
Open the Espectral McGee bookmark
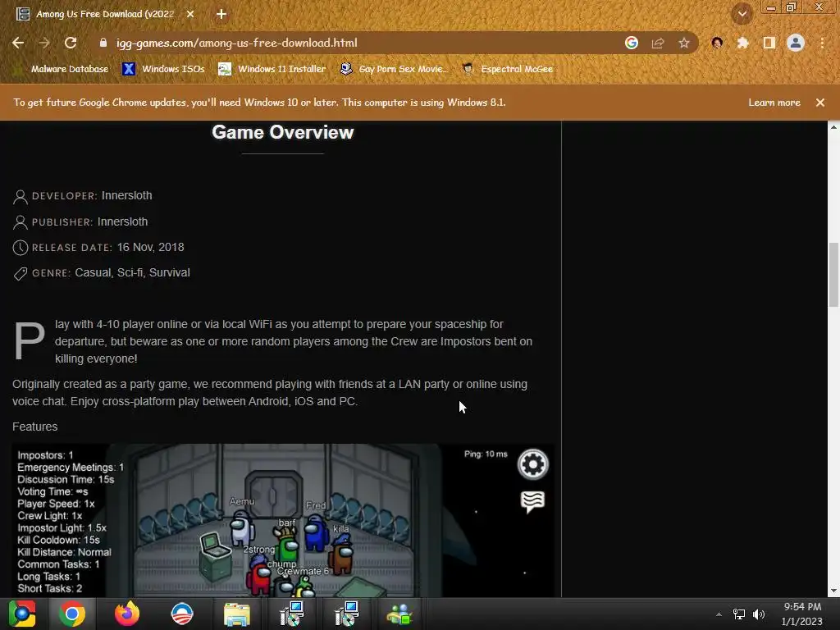click(507, 69)
